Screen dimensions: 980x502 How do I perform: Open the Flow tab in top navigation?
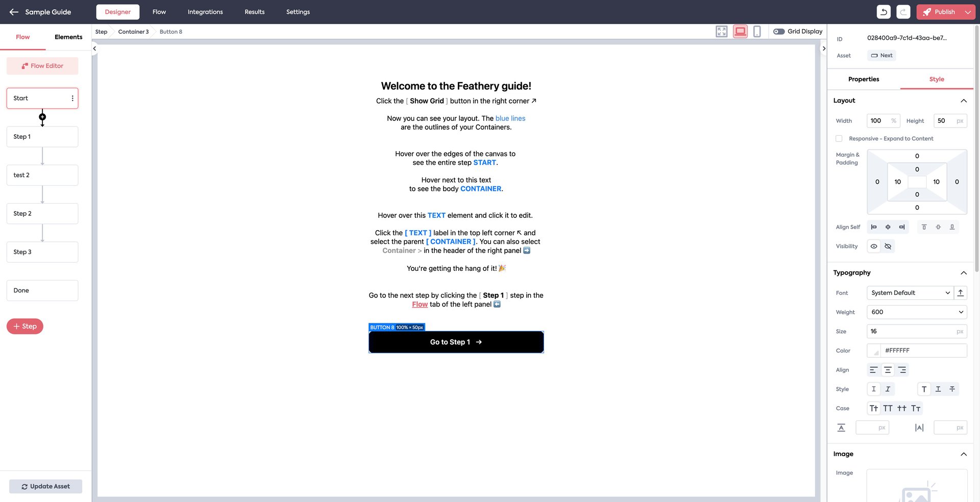pos(159,12)
